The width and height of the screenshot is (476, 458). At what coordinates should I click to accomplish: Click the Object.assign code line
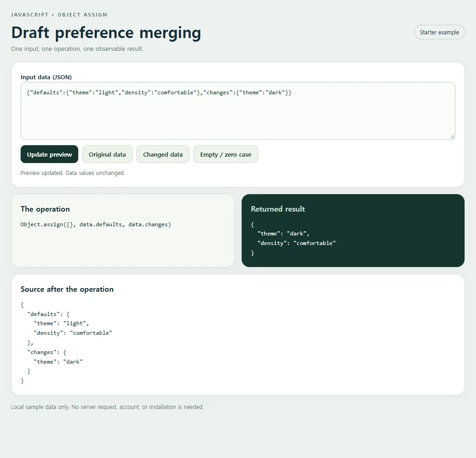click(x=96, y=224)
